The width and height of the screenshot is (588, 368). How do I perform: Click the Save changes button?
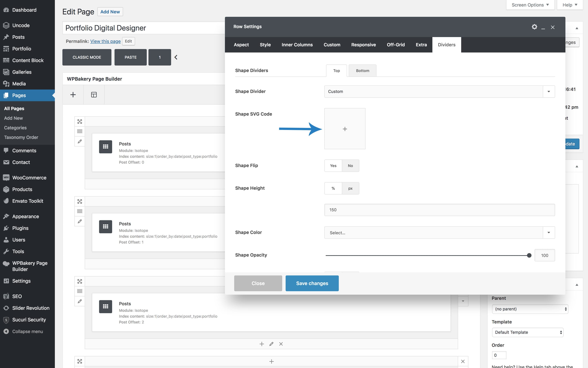pos(312,283)
